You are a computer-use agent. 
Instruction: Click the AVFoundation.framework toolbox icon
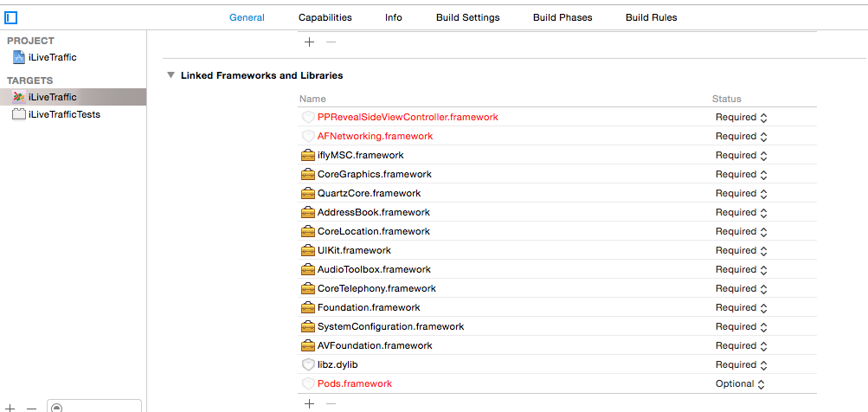tap(308, 345)
